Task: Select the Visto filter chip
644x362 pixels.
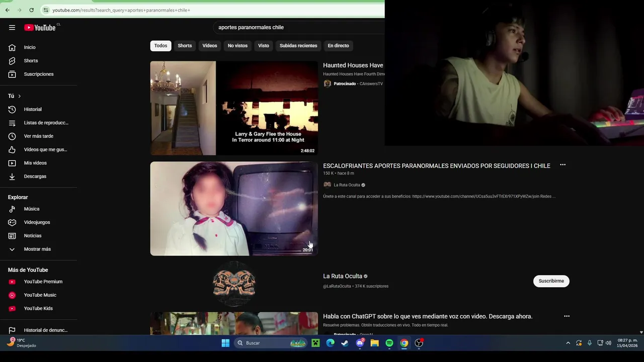Action: tap(264, 46)
